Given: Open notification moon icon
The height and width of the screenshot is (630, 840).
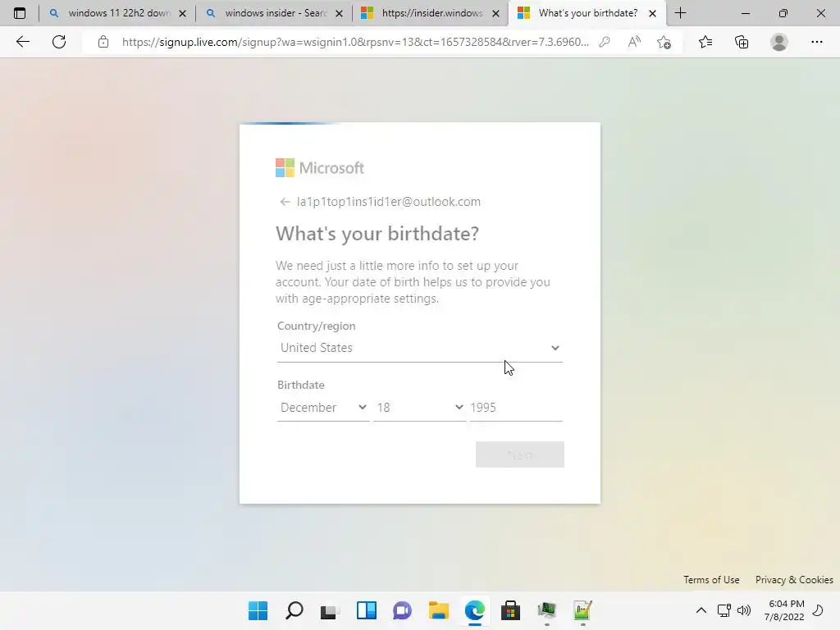Looking at the screenshot, I should click(x=818, y=610).
